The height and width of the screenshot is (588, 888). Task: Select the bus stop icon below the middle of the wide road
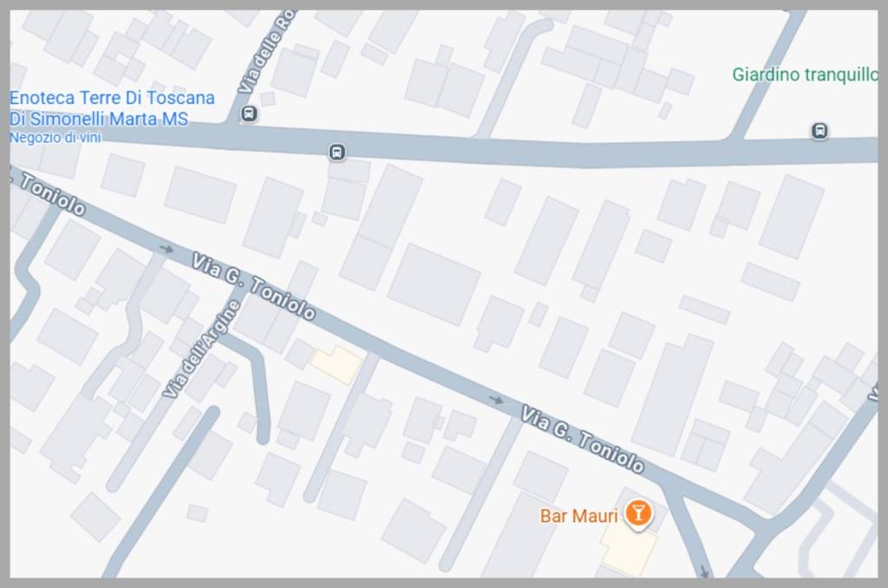tap(337, 153)
